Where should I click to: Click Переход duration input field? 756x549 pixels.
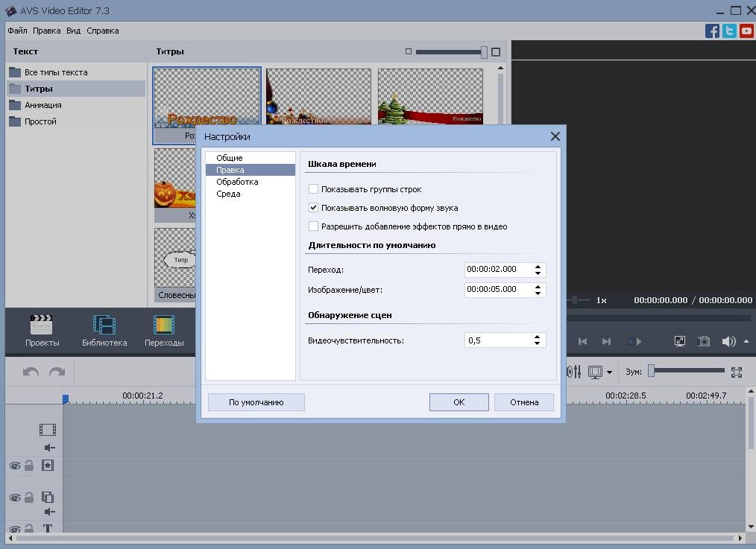tap(499, 269)
